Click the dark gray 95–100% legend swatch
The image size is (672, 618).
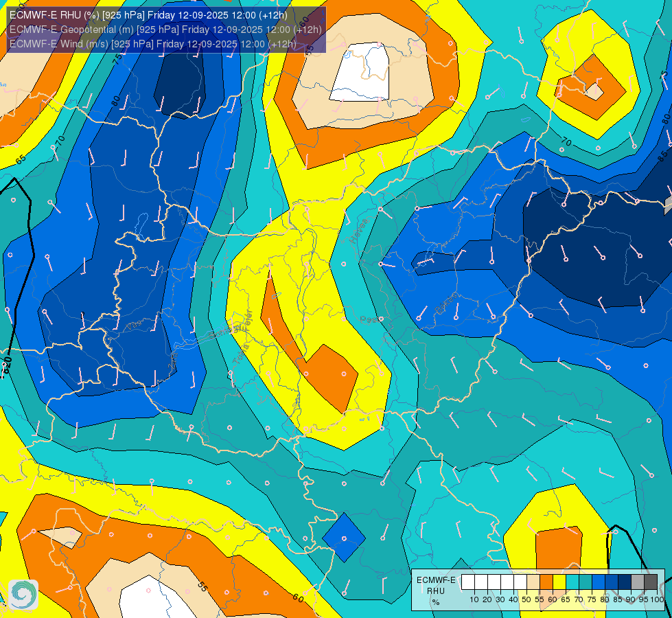(651, 582)
